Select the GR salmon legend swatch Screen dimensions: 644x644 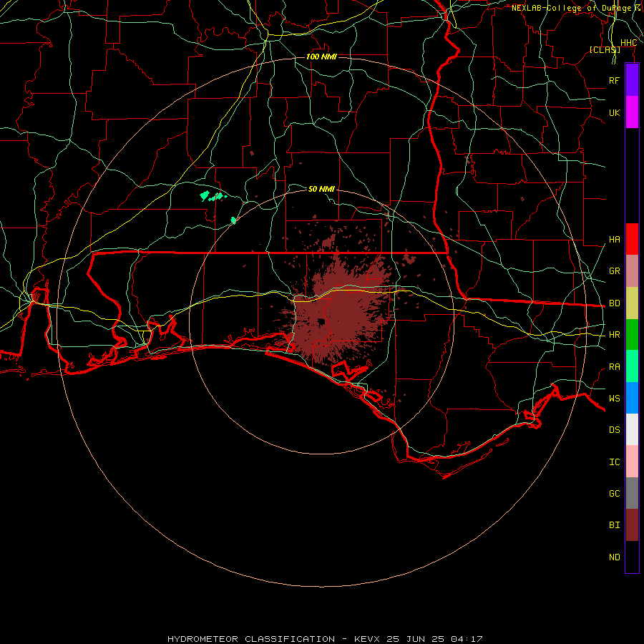632,271
